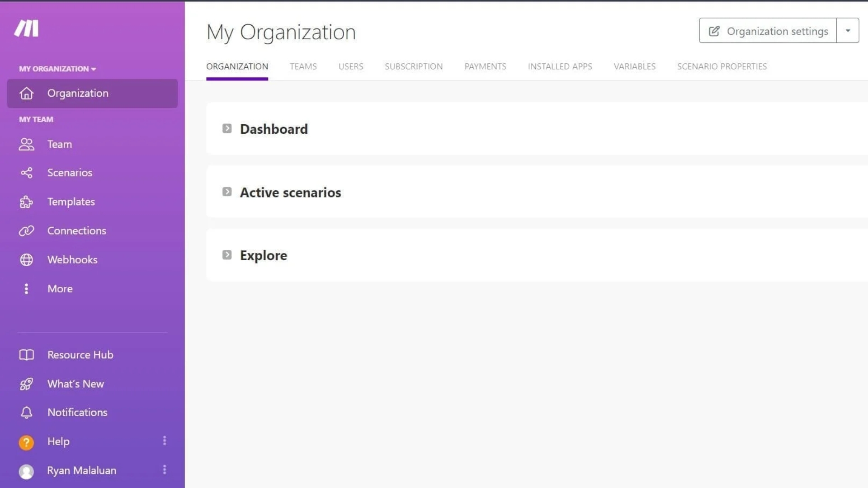Expand the Dashboard section
This screenshot has height=488, width=868.
227,129
